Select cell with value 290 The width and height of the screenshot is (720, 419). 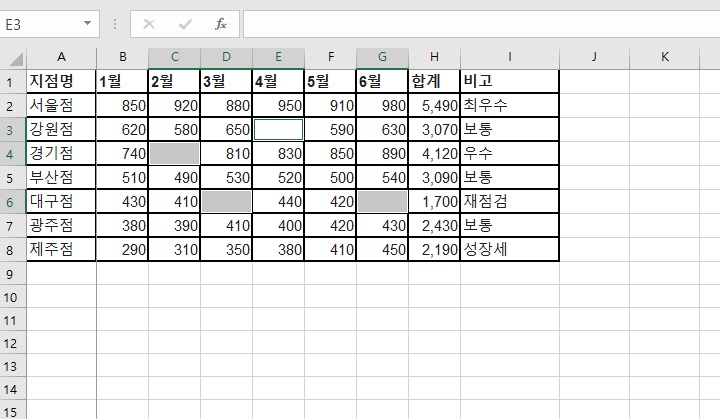point(122,249)
